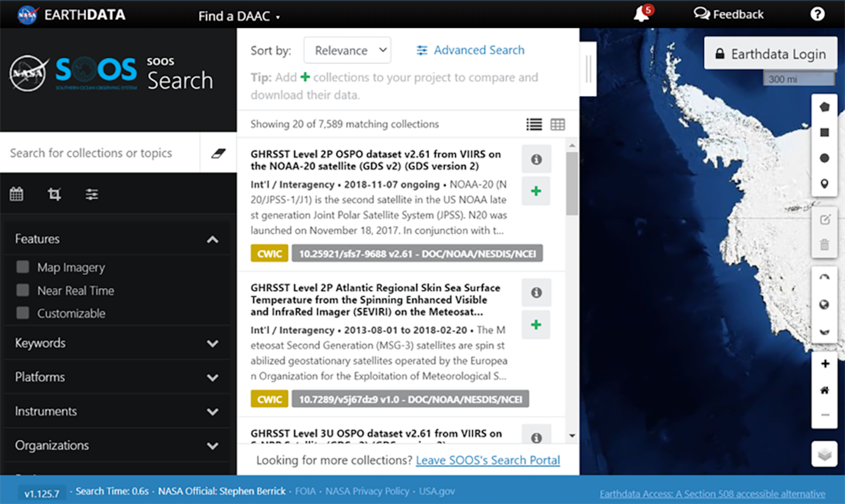Expand the Platforms filter section
Image resolution: width=845 pixels, height=504 pixels.
(x=117, y=377)
